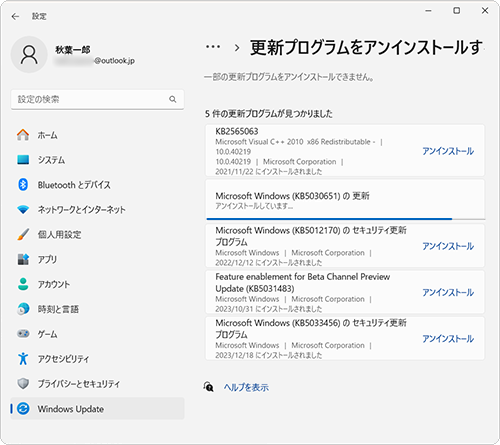Close the 設定 window
This screenshot has height=445, width=500.
click(x=485, y=11)
